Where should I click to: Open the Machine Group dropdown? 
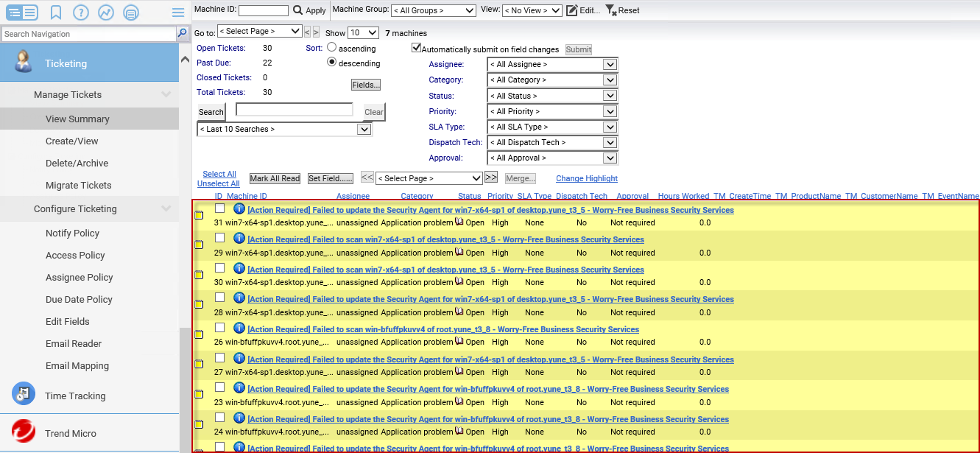433,10
